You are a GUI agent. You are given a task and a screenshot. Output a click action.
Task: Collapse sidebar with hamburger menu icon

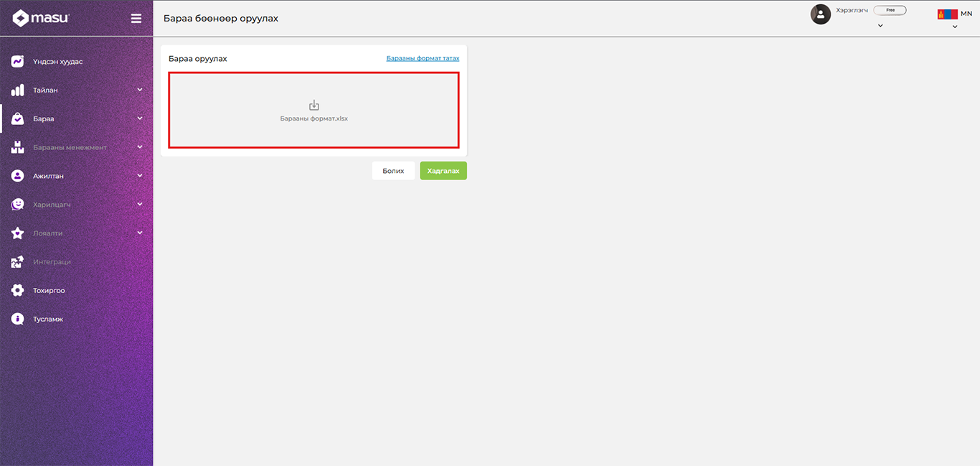click(x=136, y=19)
